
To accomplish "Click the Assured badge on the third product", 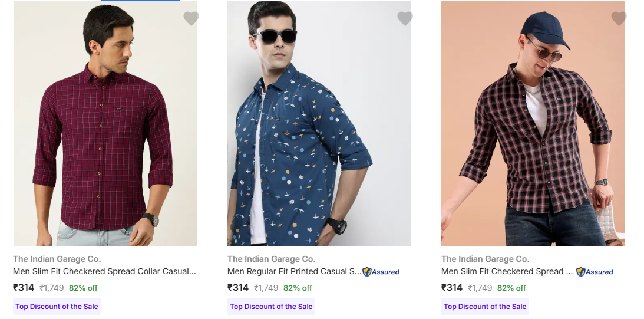I will (595, 272).
